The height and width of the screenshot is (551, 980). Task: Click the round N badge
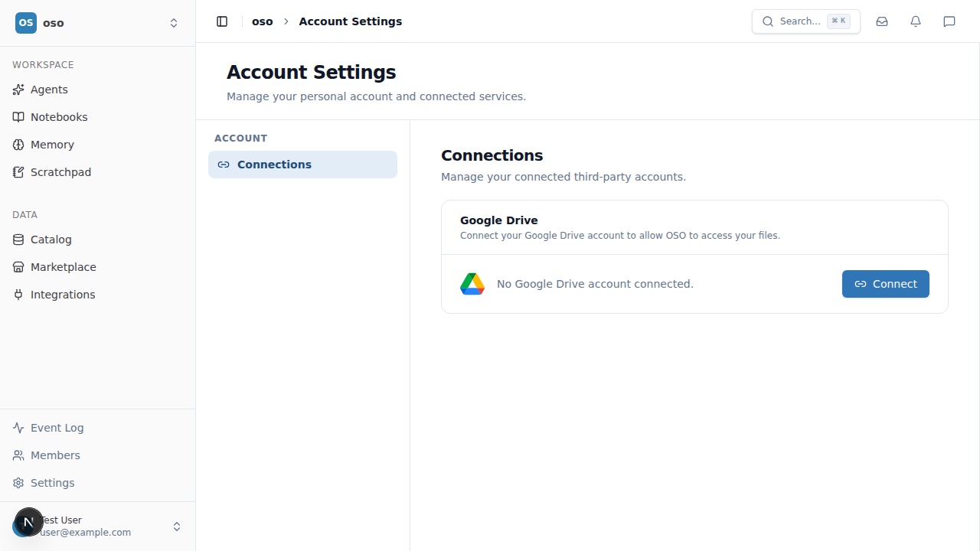click(x=28, y=522)
